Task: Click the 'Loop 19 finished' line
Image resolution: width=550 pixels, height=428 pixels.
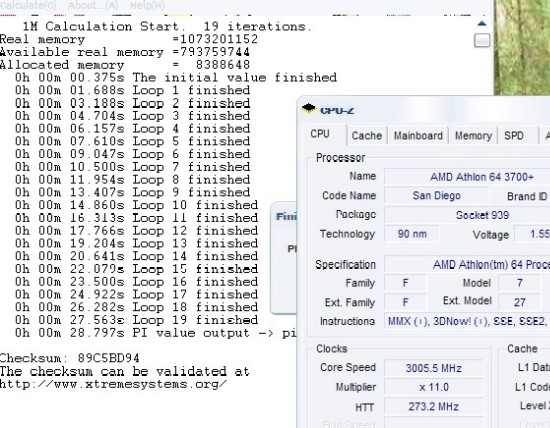Action: [136, 320]
